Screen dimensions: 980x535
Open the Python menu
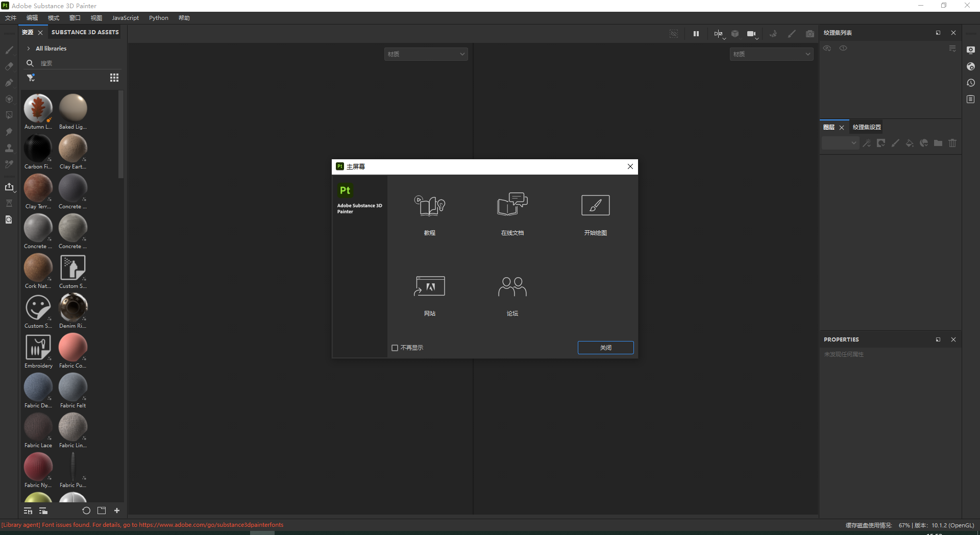(159, 18)
